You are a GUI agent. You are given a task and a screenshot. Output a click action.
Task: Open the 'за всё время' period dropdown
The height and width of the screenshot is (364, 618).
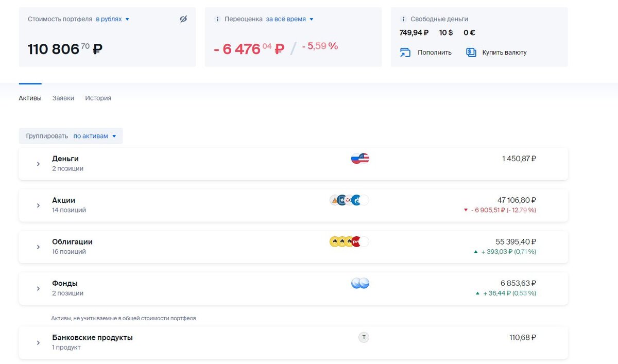click(x=290, y=19)
